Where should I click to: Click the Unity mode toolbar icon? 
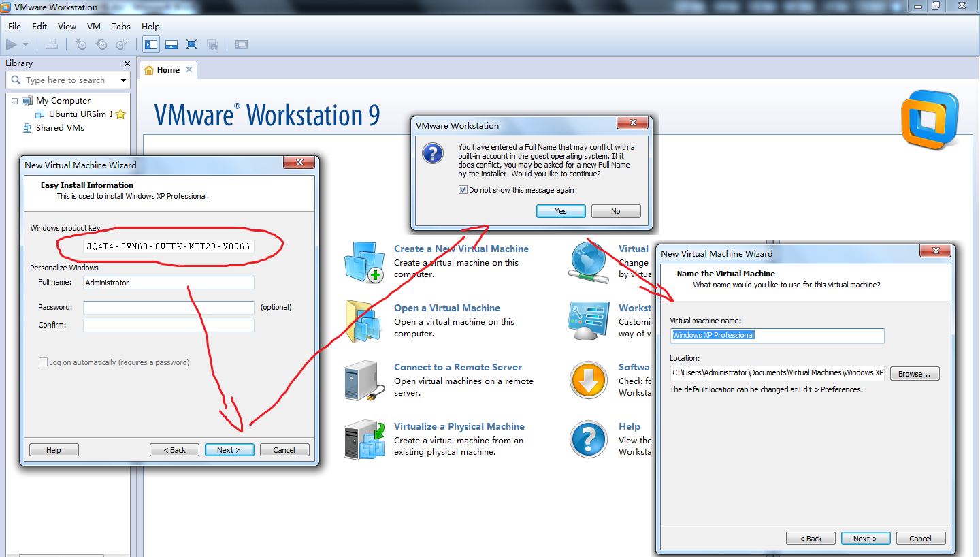coord(212,44)
